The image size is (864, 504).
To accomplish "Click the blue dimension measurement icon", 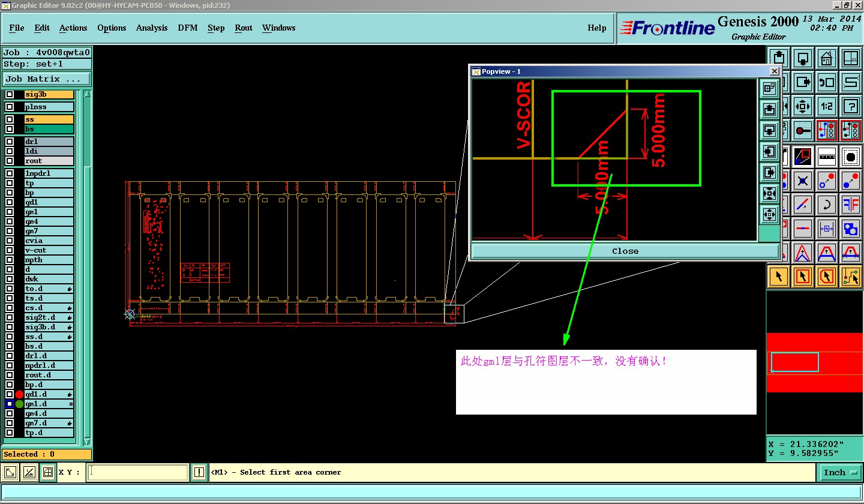I will coord(827,229).
